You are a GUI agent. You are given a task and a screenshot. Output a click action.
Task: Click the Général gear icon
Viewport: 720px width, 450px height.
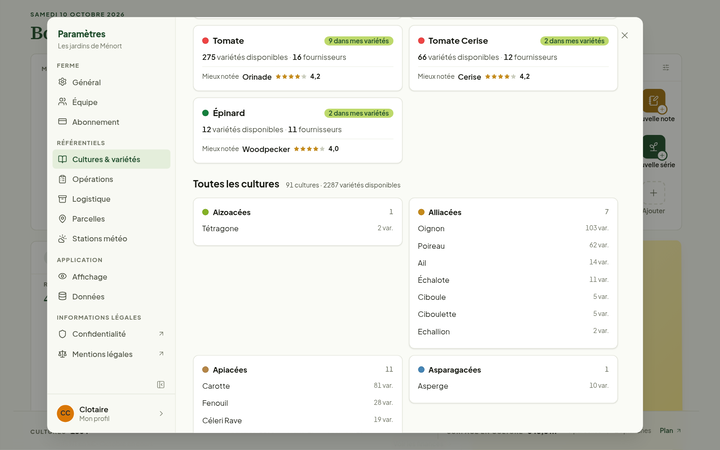[62, 82]
